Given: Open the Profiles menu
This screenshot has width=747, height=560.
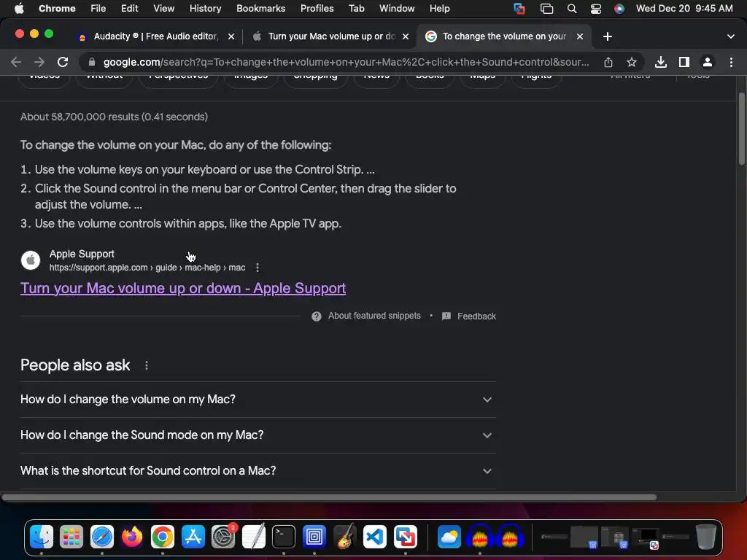Looking at the screenshot, I should [317, 9].
